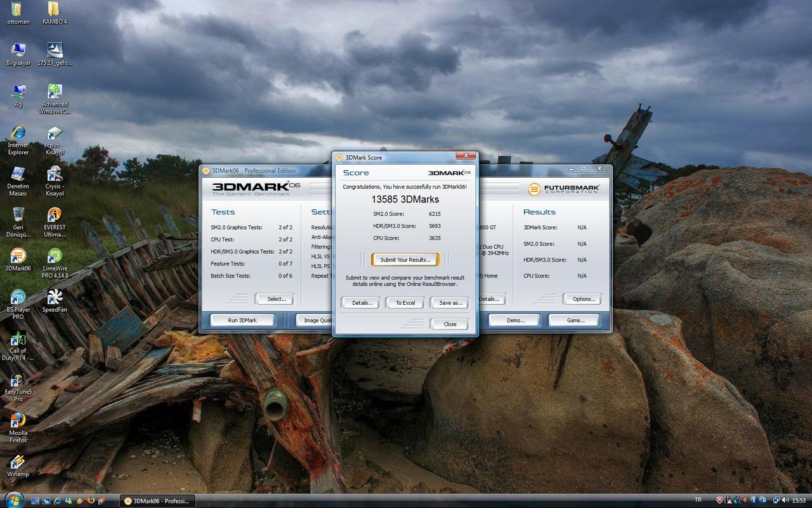812x508 pixels.
Task: Select EasyTune5 Pro desktop icon
Action: 18,387
